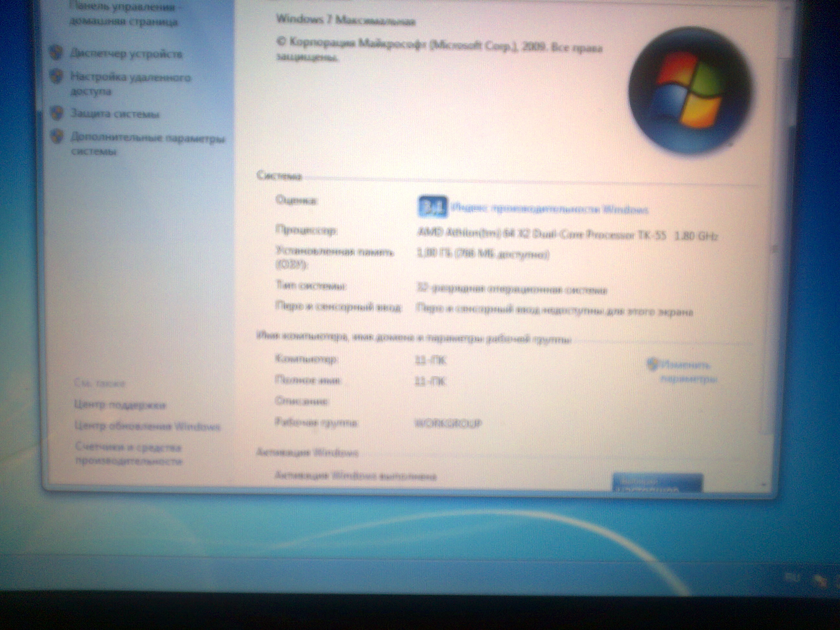The width and height of the screenshot is (840, 630).
Task: Click shield icon next to Изменить параметры
Action: click(652, 364)
